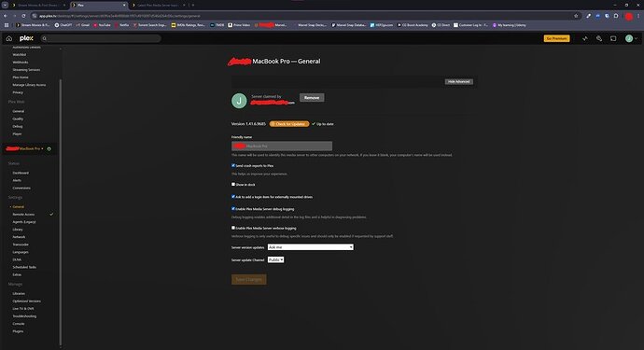644x350 pixels.
Task: Open Quality under Plex Web
Action: point(18,119)
